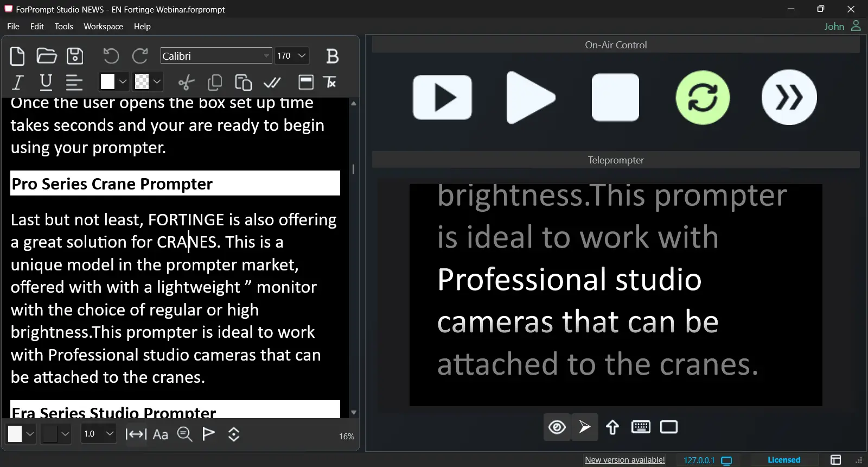Click the layout icon in status bar
Screen dimensions: 868x467
point(836,460)
